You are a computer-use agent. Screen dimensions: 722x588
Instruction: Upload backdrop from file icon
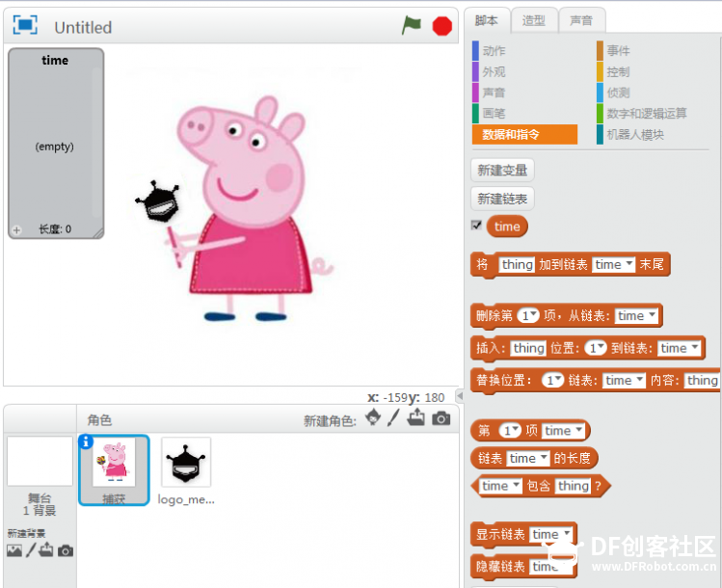[45, 549]
